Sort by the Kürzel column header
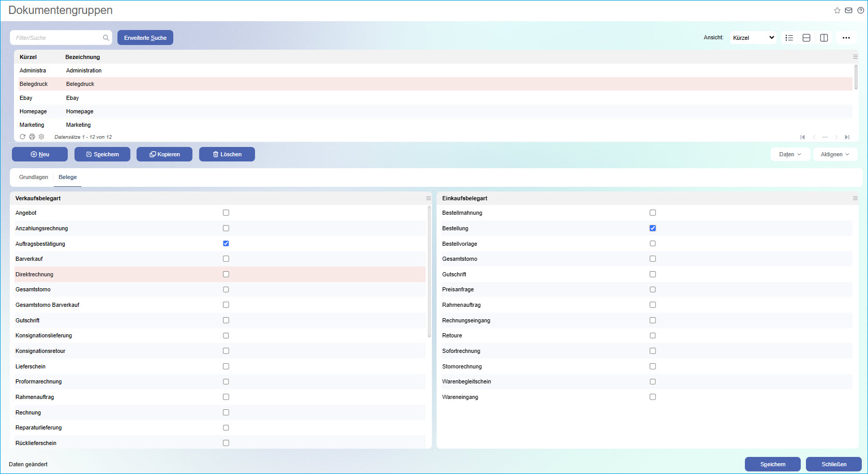Viewport: 868px width, 474px height. [x=28, y=57]
